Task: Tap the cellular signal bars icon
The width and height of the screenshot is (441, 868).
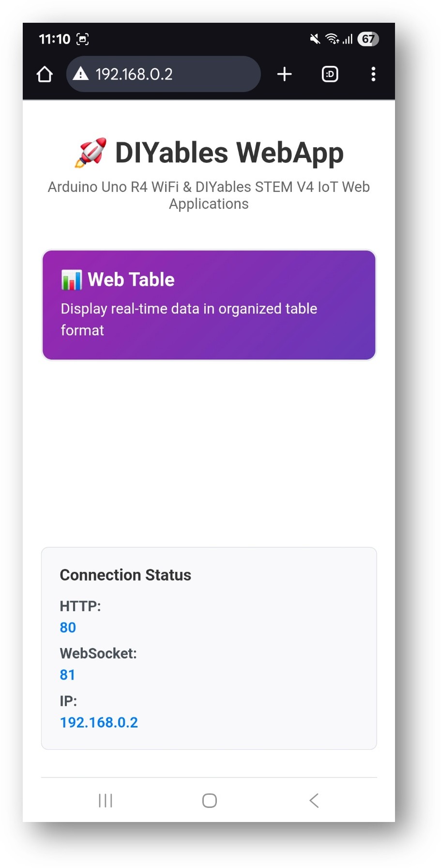Action: click(x=348, y=39)
